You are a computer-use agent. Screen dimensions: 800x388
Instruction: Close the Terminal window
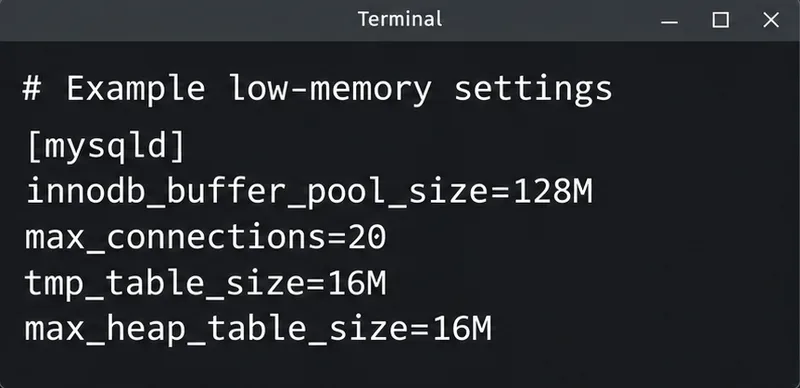[771, 20]
